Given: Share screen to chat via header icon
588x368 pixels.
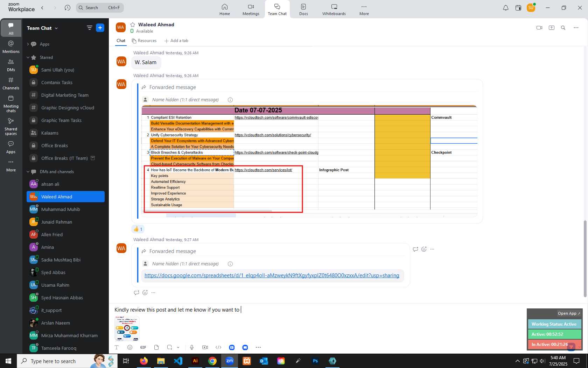Looking at the screenshot, I should point(552,28).
